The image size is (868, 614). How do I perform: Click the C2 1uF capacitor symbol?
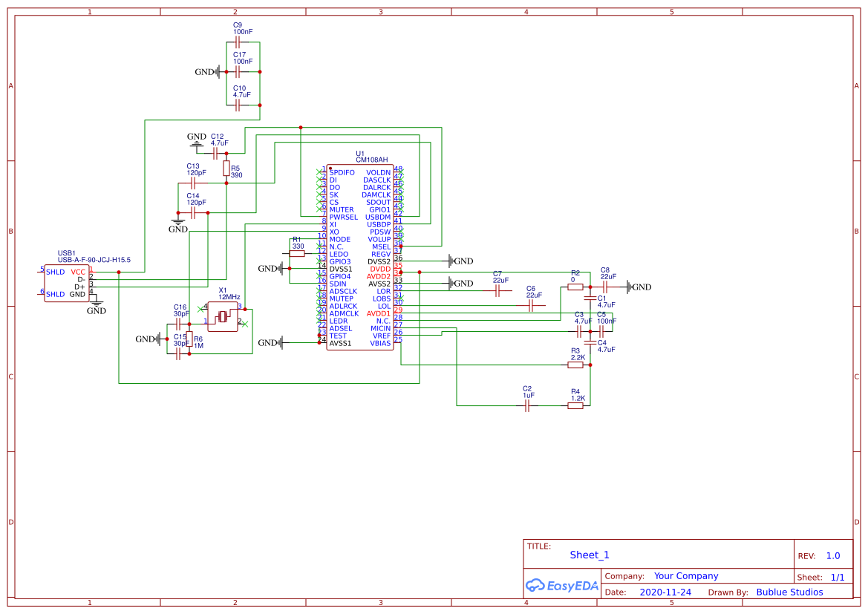coord(527,406)
